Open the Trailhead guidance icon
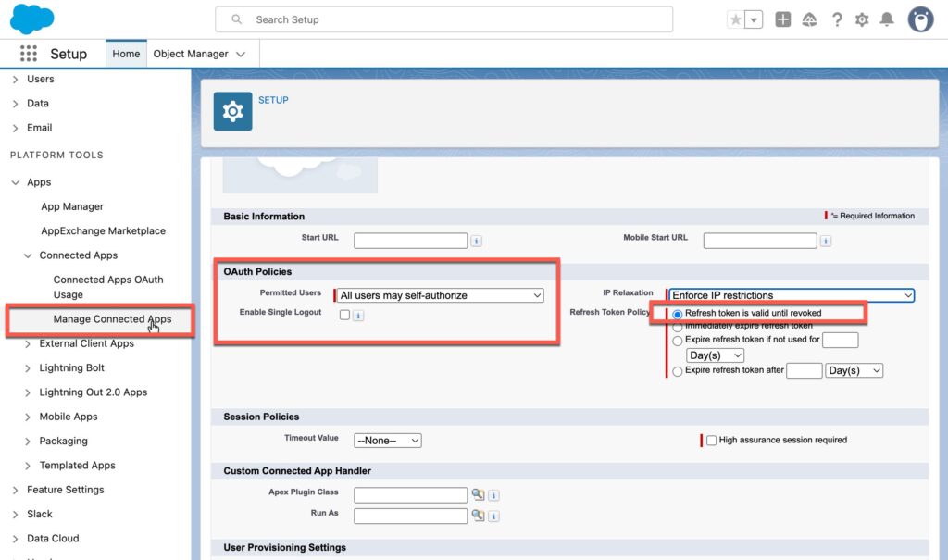948x560 pixels. (809, 19)
